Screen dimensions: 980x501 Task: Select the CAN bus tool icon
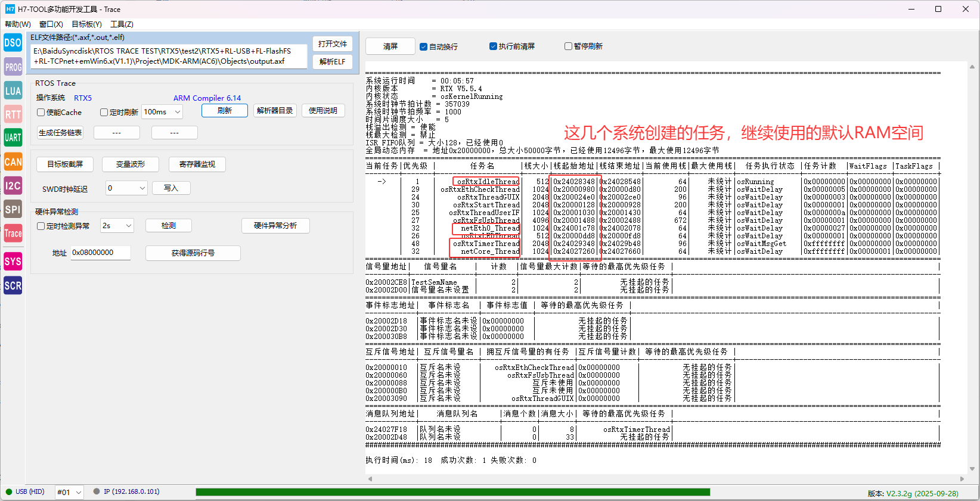click(13, 161)
